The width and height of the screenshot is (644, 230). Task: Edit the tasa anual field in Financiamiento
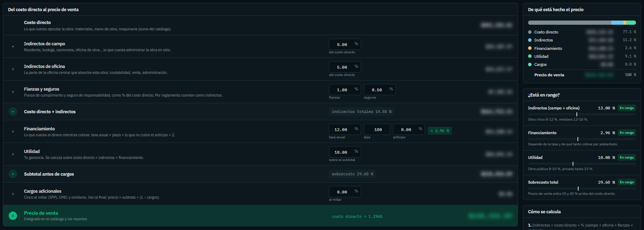click(x=345, y=129)
